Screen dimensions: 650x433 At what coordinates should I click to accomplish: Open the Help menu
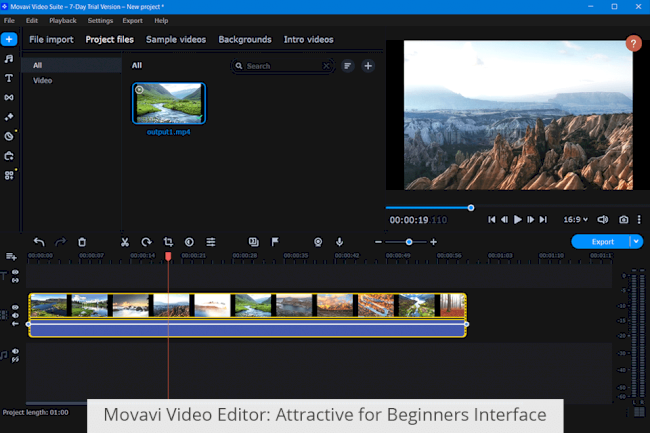(x=161, y=21)
